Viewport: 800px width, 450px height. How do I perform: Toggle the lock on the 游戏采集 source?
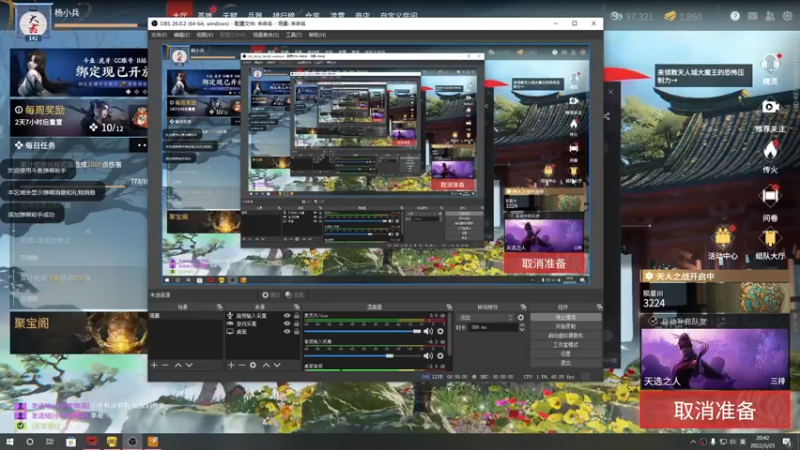296,323
